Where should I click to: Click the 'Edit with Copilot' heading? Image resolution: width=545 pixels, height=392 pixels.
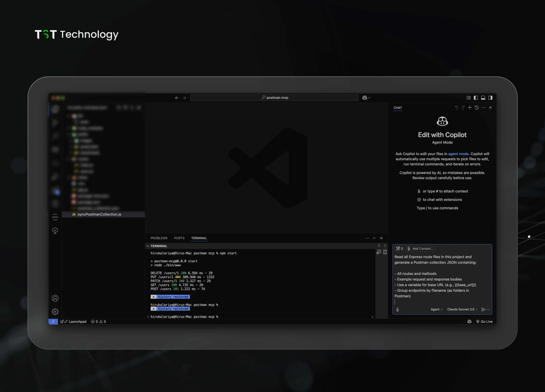tap(442, 135)
